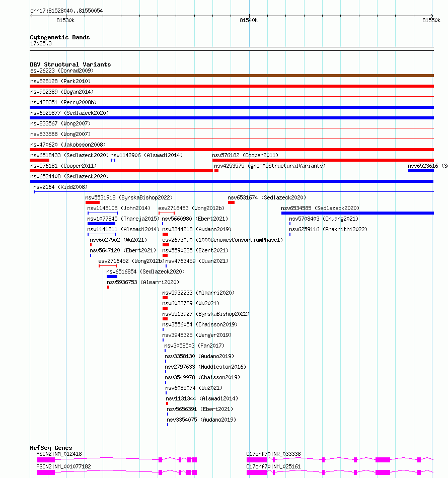448x478 pixels.
Task: Open nsv576182 (Cooper2011) variant label
Action: pyautogui.click(x=245, y=156)
